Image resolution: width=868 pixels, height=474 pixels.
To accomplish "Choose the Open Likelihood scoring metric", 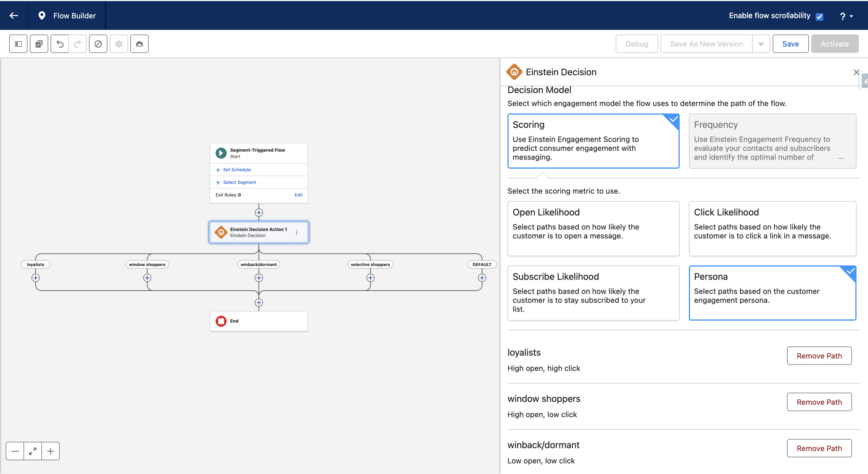I will point(593,228).
